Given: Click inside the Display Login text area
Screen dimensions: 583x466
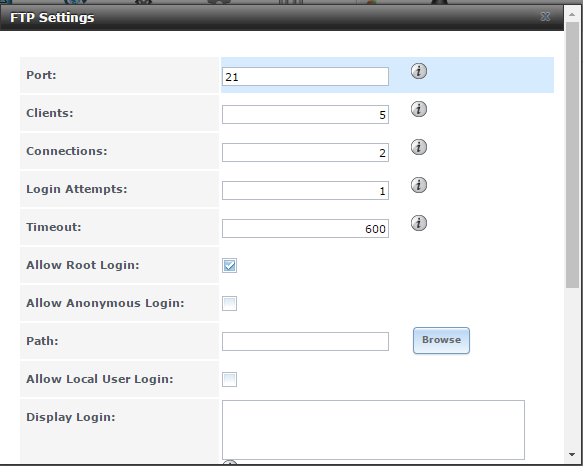Looking at the screenshot, I should (x=373, y=430).
